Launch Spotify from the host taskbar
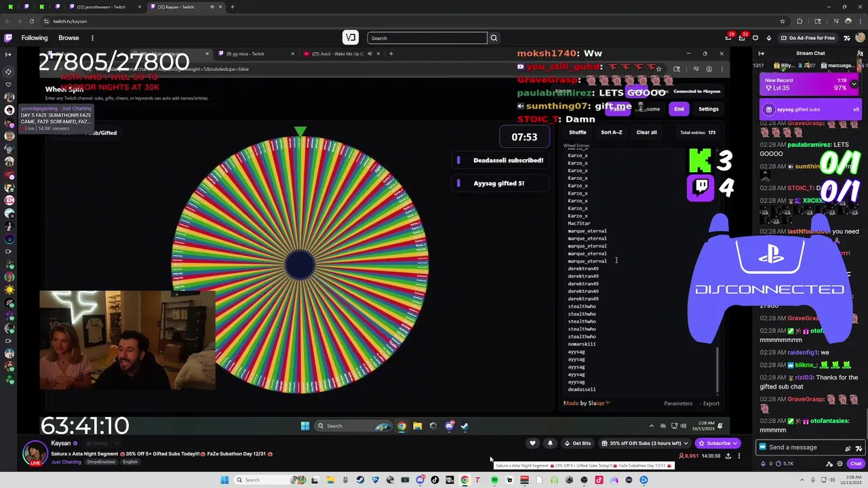 pos(494,480)
